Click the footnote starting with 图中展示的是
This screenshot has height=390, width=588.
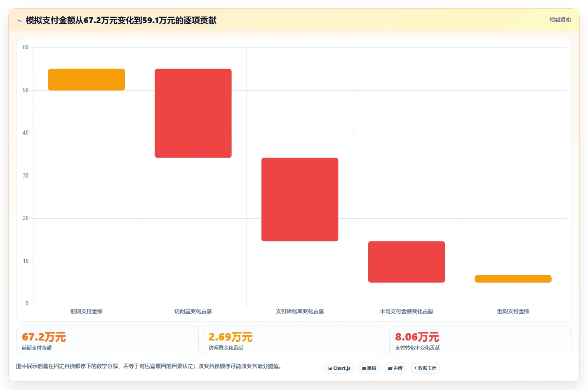click(x=148, y=366)
